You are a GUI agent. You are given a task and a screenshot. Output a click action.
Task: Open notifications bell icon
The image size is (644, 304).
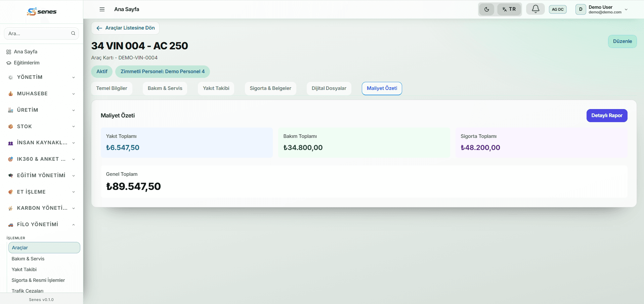535,9
